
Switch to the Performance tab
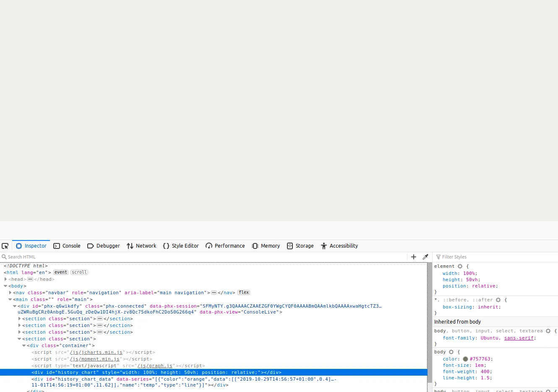[x=225, y=246]
